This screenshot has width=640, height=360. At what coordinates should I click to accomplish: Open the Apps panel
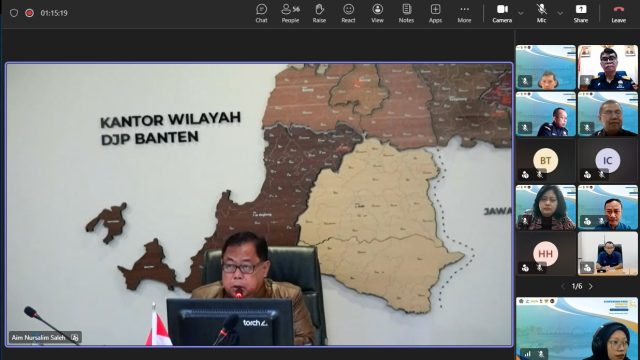(435, 13)
